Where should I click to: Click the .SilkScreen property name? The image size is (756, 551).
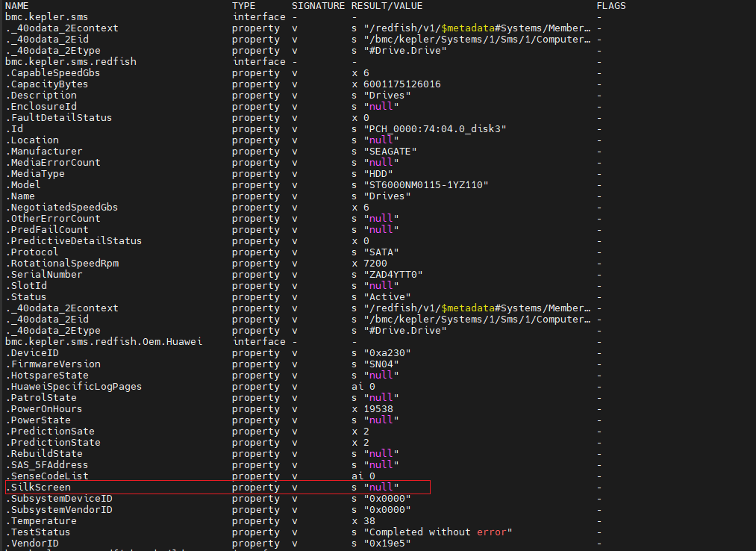[38, 488]
